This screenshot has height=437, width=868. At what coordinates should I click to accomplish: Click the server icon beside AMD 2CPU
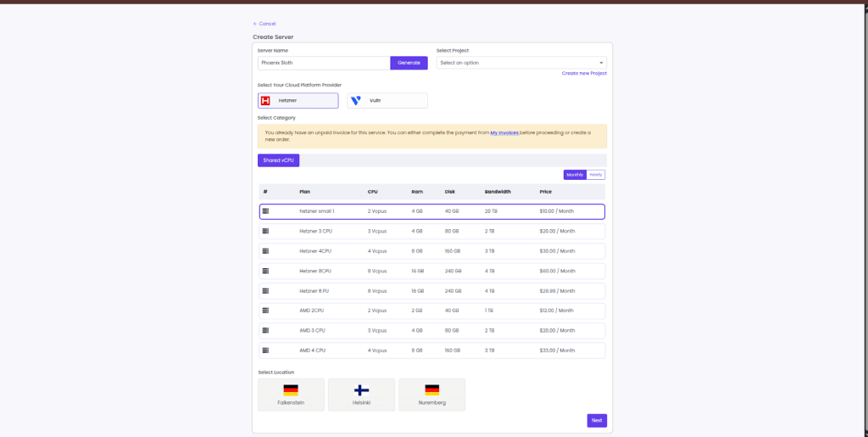(265, 311)
